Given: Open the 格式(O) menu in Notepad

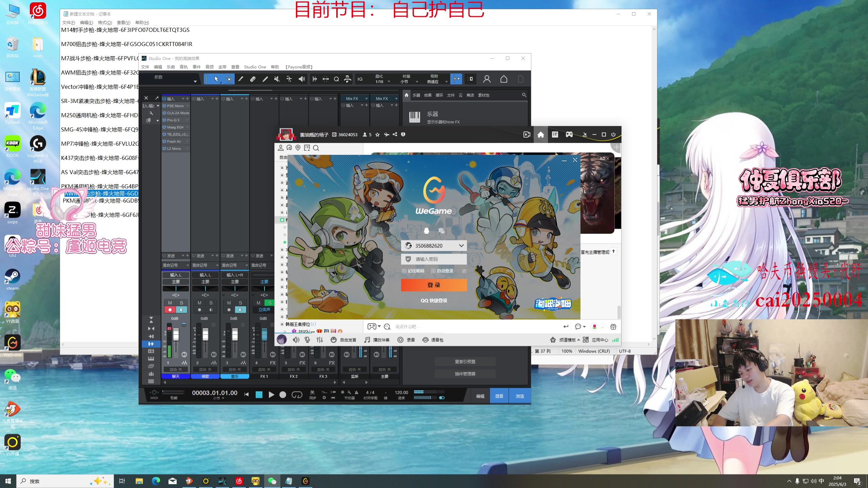Looking at the screenshot, I should tap(105, 22).
